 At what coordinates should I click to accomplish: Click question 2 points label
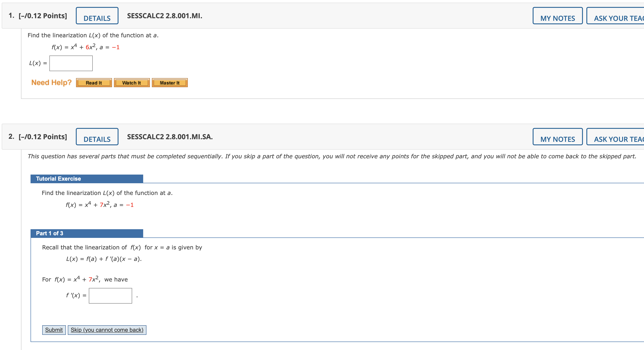pos(42,137)
